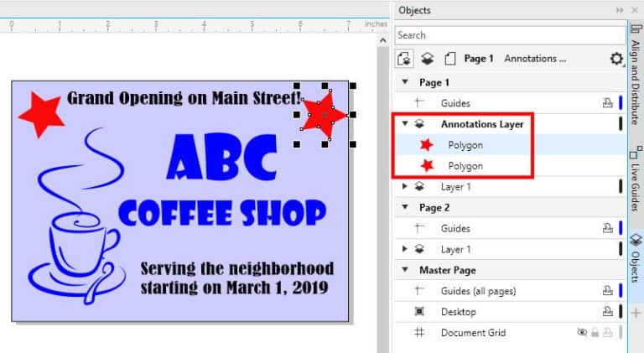The height and width of the screenshot is (353, 644).
Task: Open the Objects panel gear options
Action: (x=616, y=60)
